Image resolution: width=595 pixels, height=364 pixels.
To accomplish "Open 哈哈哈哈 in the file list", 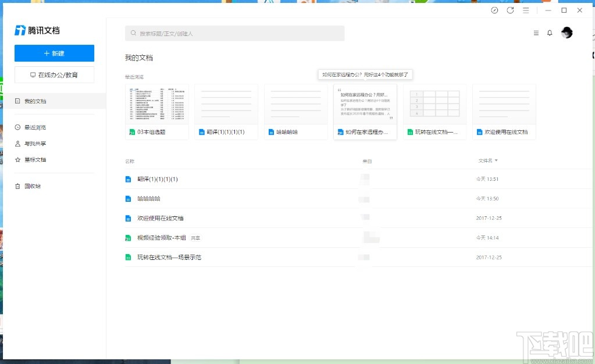I will click(x=149, y=198).
